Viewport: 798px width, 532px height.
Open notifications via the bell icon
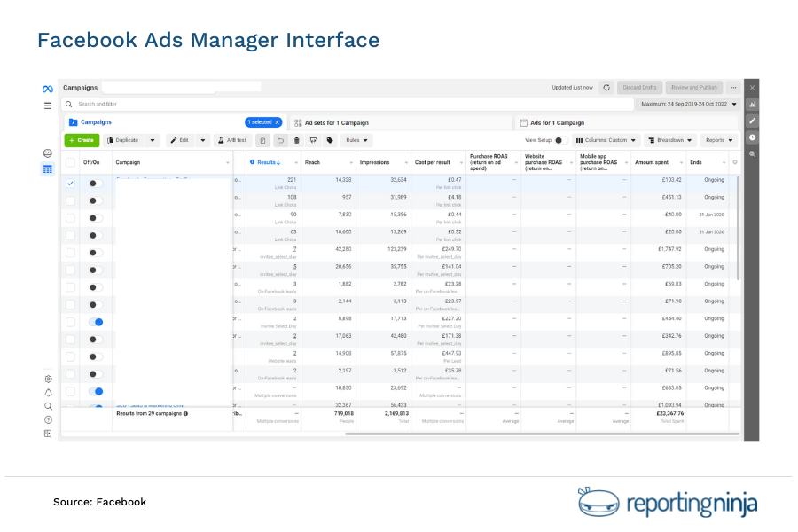48,393
